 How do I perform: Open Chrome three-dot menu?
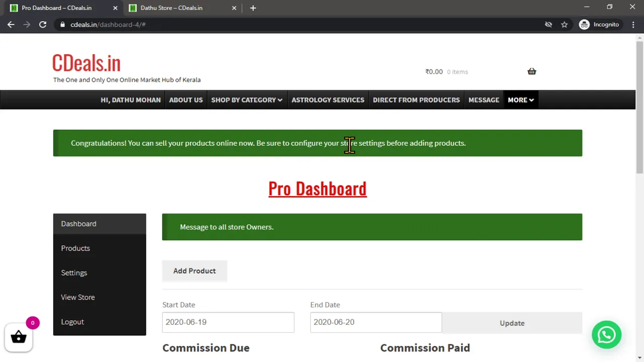pyautogui.click(x=633, y=24)
